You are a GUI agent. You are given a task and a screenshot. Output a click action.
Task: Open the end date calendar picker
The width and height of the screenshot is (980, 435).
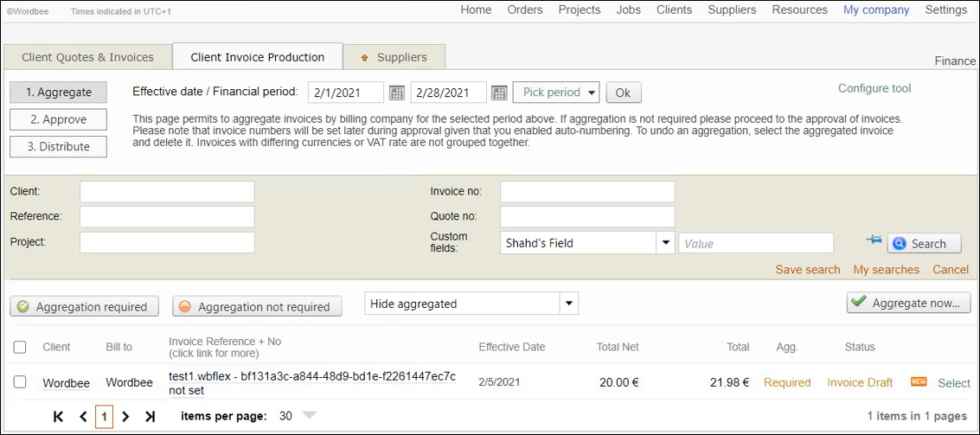coord(499,93)
